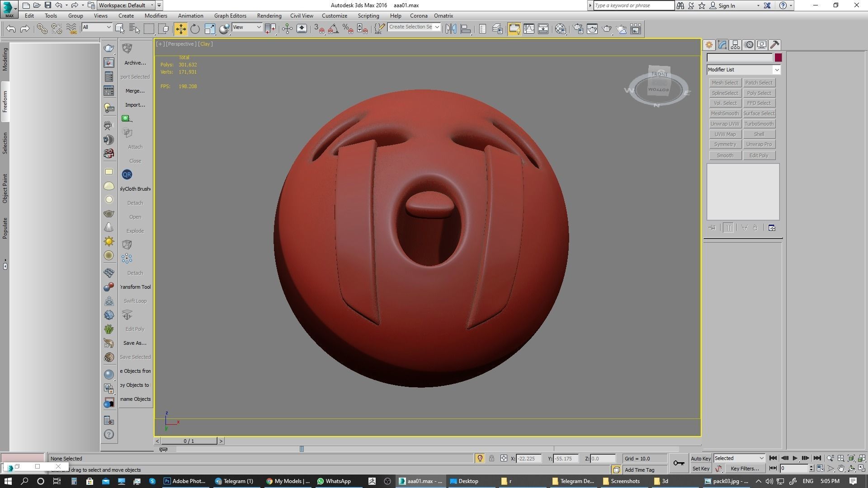The width and height of the screenshot is (868, 488).
Task: Click Key Filters... button
Action: 745,469
